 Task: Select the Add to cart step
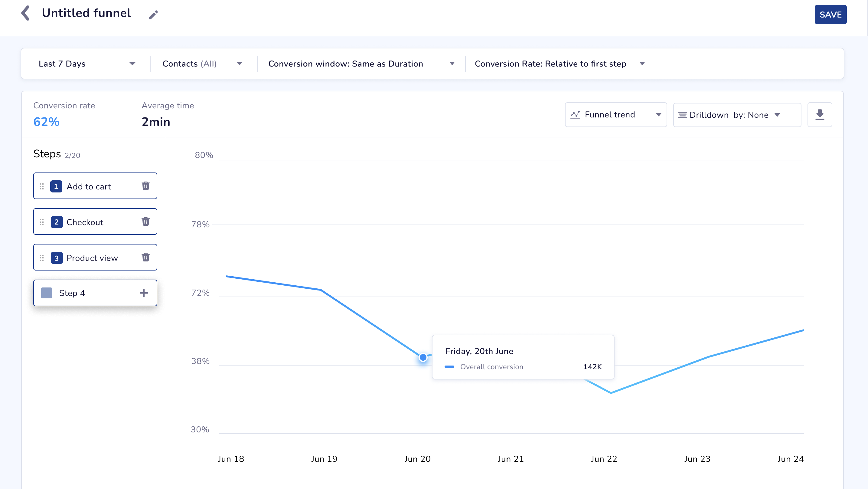(x=95, y=186)
